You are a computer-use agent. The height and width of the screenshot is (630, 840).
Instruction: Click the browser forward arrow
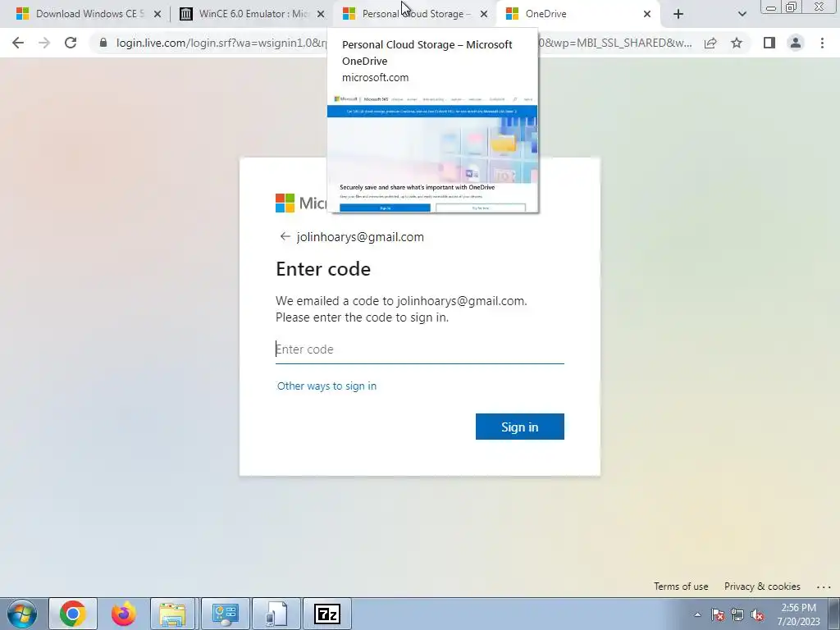click(x=44, y=43)
